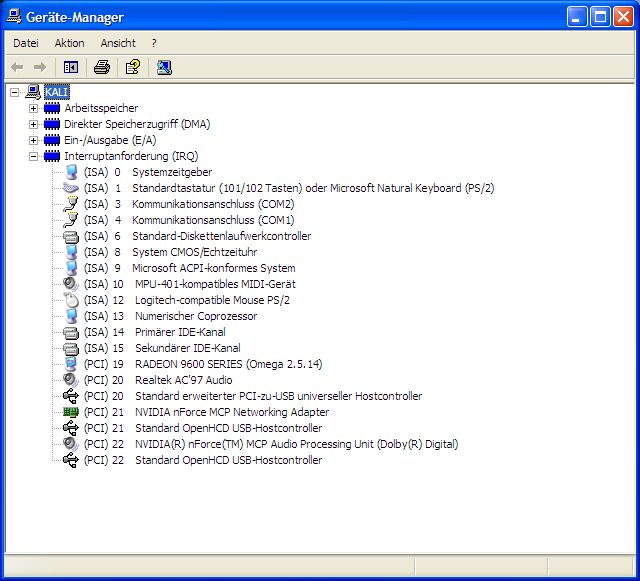The height and width of the screenshot is (581, 640).
Task: Select MPU-401-kompatibles MIDI-Gerät row
Action: [x=190, y=284]
